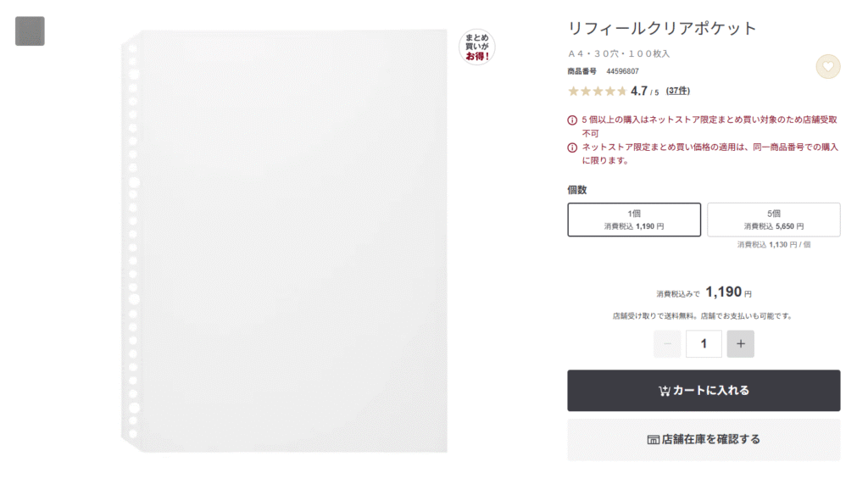This screenshot has width=868, height=484.
Task: Click the リフィールクリアポケット product title
Action: pos(662,29)
